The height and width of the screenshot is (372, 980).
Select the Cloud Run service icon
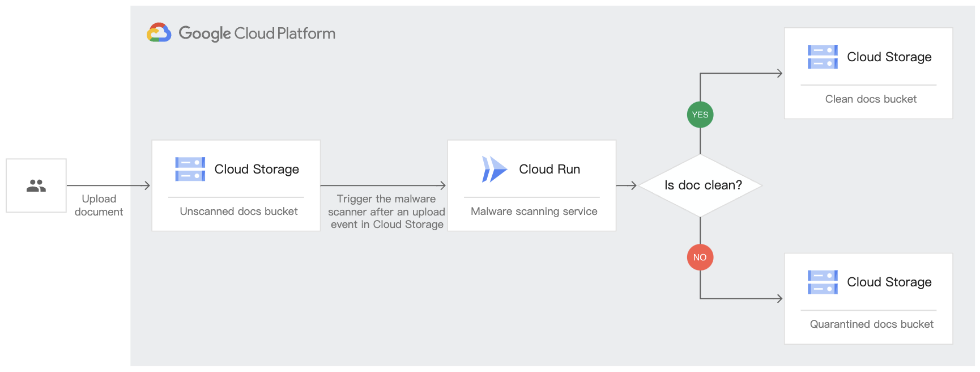pyautogui.click(x=494, y=169)
